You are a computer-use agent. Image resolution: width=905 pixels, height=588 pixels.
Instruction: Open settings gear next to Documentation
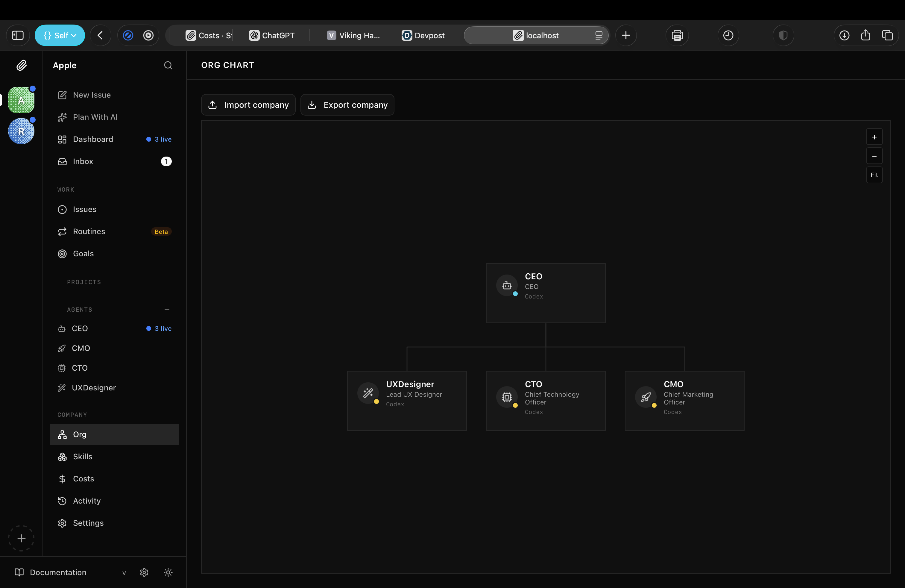[x=144, y=572]
